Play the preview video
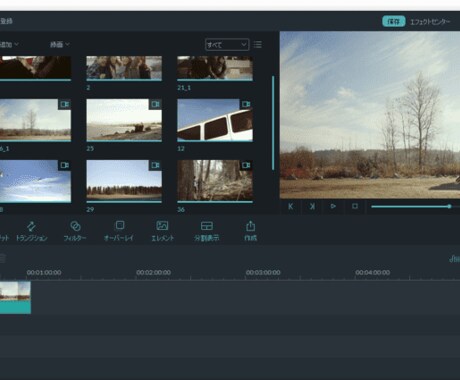This screenshot has width=460, height=380. coord(333,206)
